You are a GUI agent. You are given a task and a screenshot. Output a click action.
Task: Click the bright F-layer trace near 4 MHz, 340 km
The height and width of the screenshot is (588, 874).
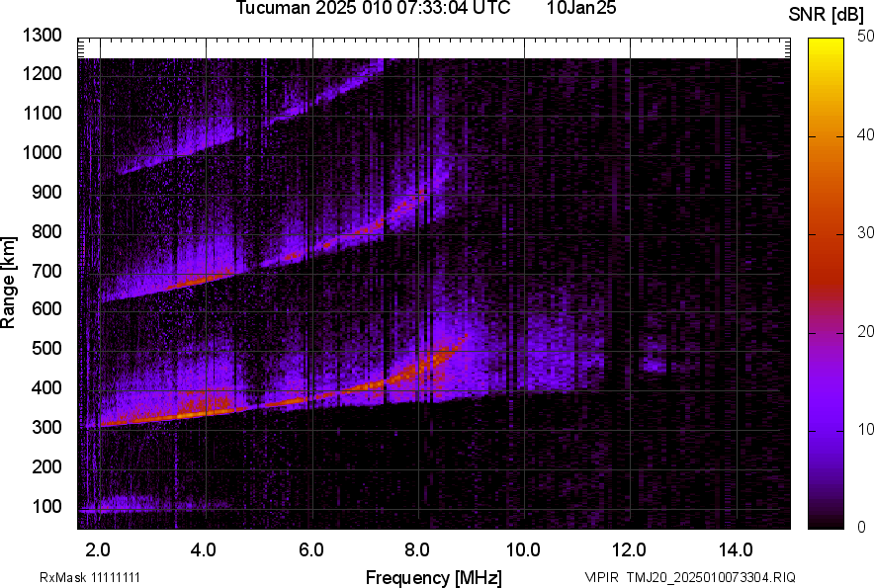pos(207,412)
